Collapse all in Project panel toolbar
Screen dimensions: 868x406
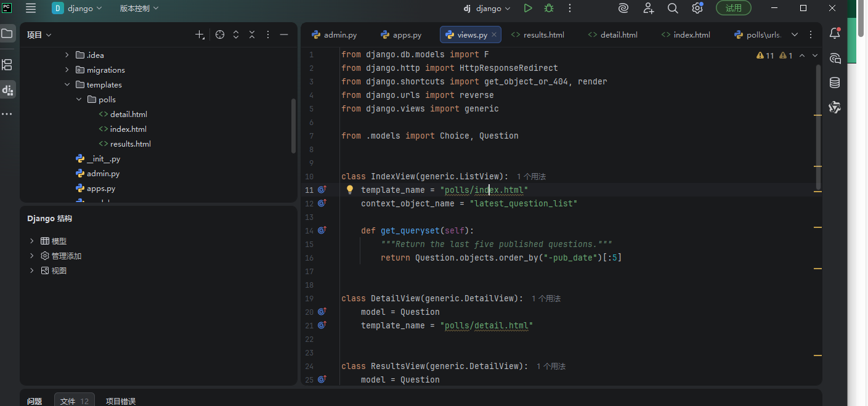(252, 35)
